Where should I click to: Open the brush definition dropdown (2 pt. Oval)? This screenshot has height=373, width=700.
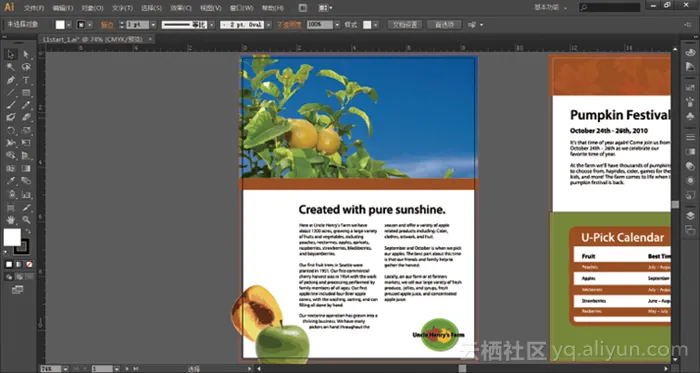click(268, 25)
